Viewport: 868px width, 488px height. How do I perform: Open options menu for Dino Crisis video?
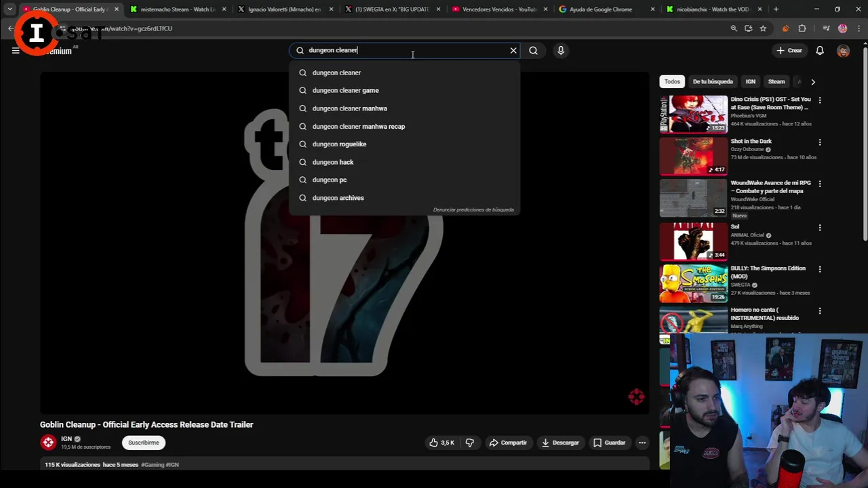(x=820, y=100)
